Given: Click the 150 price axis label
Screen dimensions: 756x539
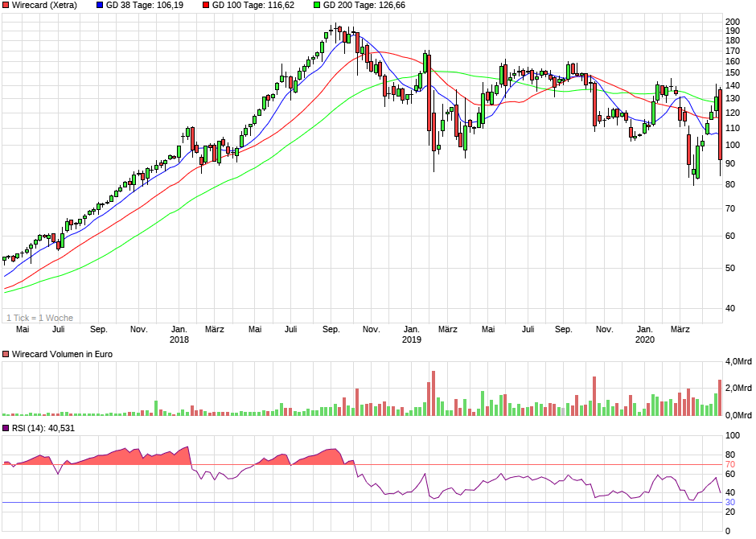Looking at the screenshot, I should pyautogui.click(x=733, y=73).
